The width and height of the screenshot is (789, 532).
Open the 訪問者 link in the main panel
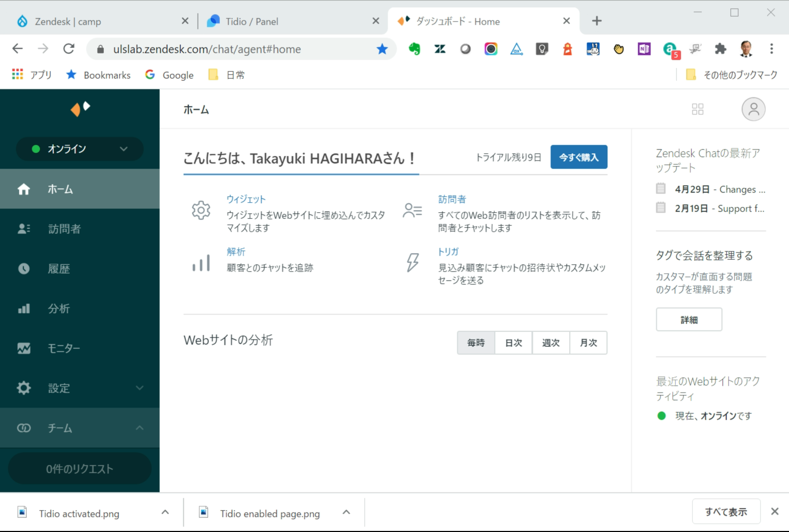[452, 199]
